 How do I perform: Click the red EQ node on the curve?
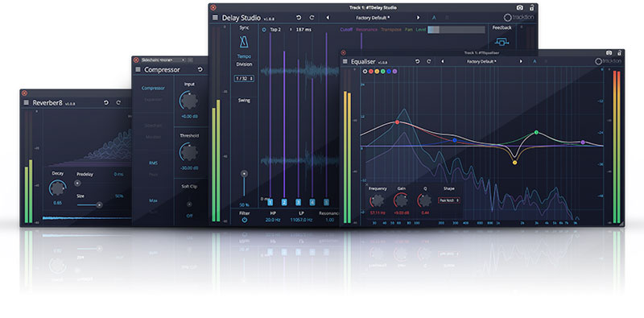click(x=397, y=122)
